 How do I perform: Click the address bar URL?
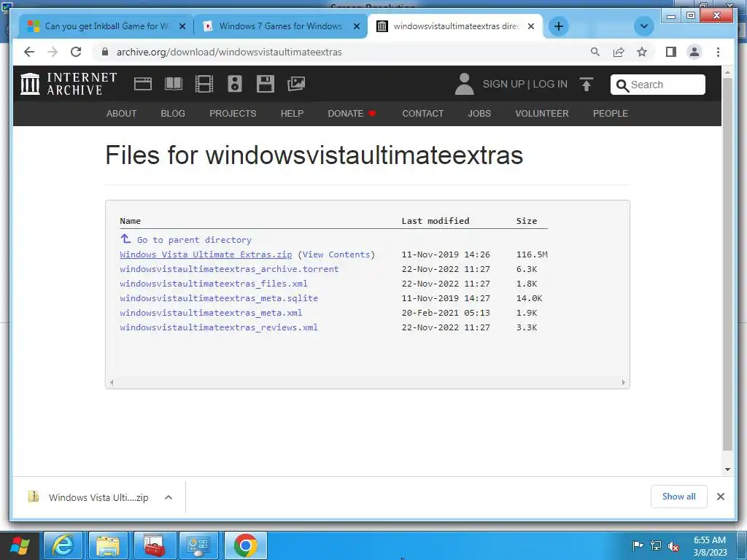[229, 52]
